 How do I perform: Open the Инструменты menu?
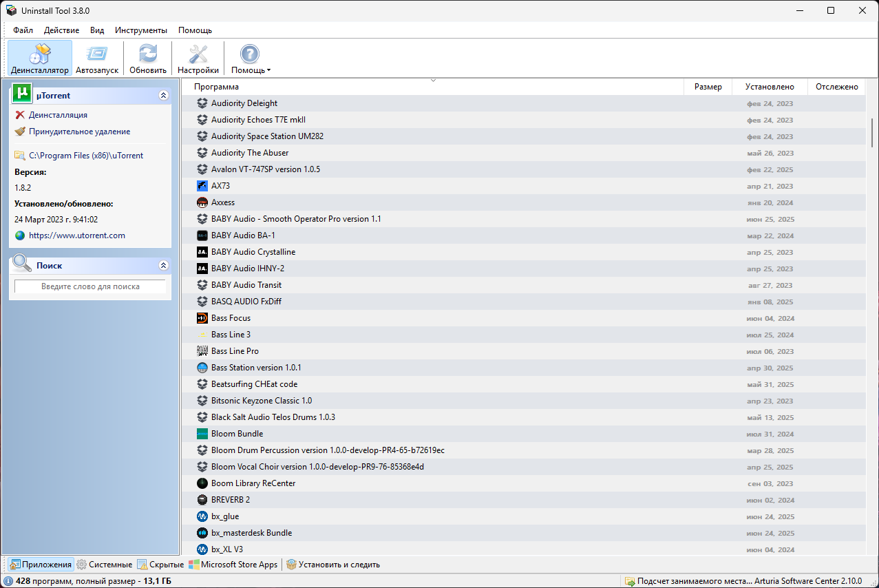click(x=141, y=30)
